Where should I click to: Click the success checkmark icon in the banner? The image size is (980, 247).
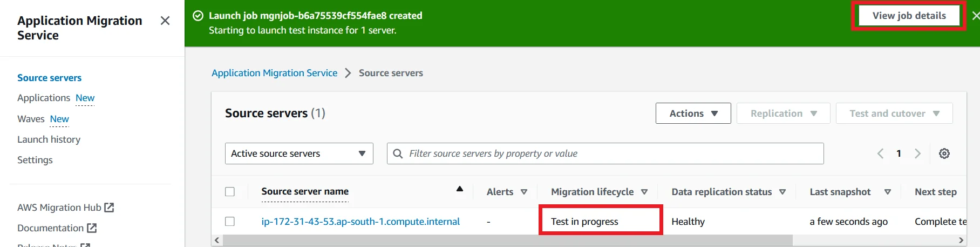(x=198, y=16)
